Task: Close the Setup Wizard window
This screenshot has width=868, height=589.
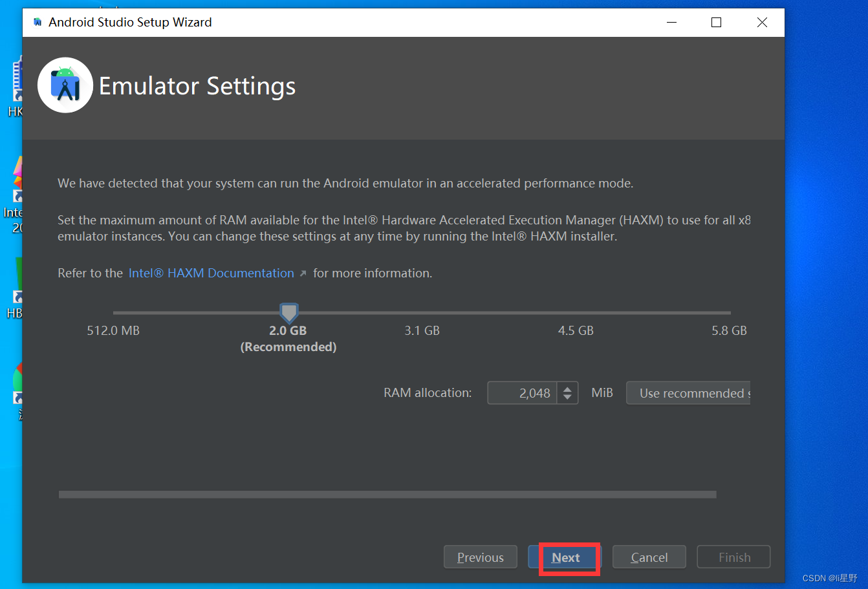Action: click(762, 22)
